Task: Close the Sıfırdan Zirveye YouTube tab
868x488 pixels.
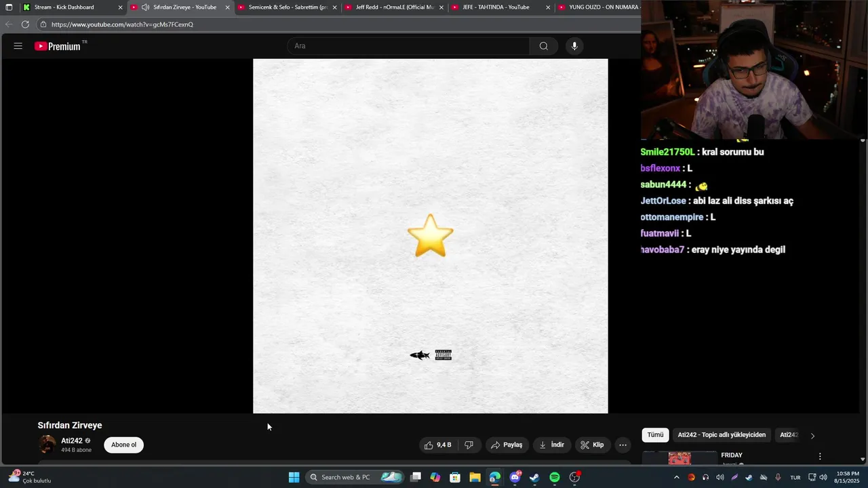Action: point(227,7)
